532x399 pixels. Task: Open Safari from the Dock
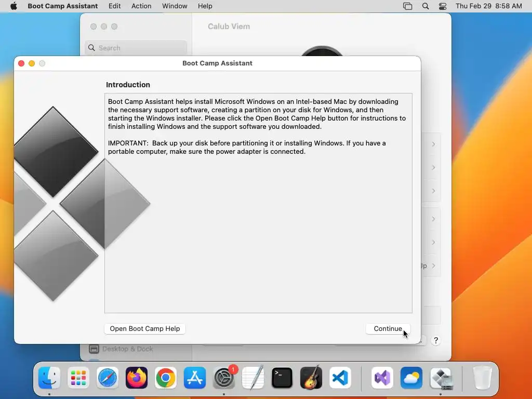pyautogui.click(x=108, y=378)
